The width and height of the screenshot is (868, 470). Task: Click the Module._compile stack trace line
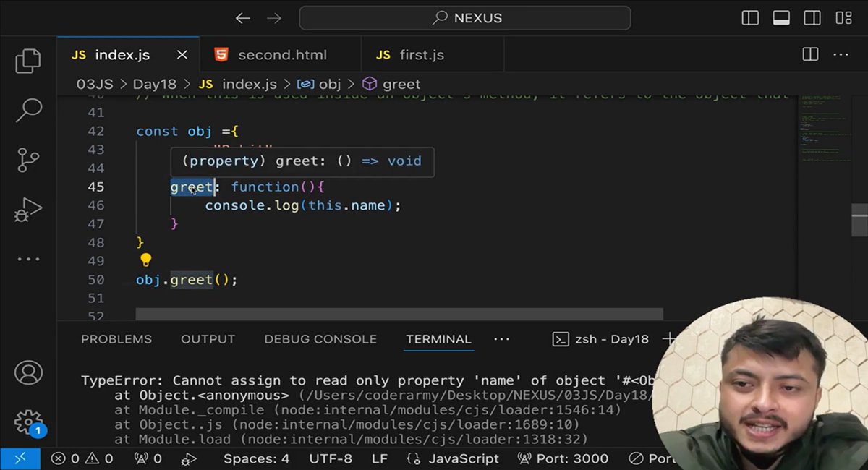click(x=367, y=410)
